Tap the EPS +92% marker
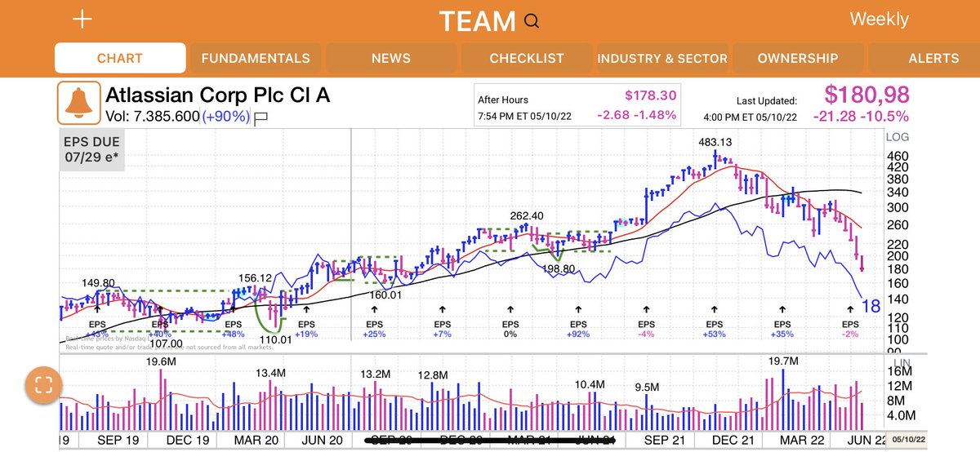The image size is (980, 452). [578, 329]
